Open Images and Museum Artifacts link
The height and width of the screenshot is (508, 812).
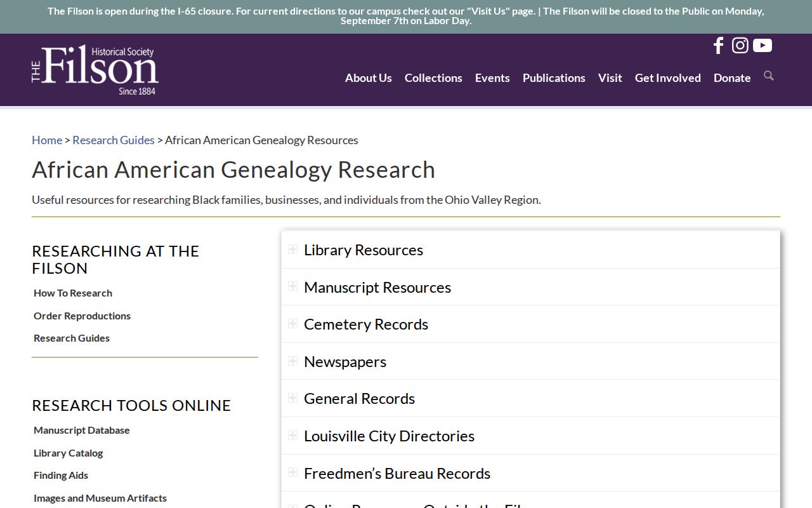pyautogui.click(x=100, y=498)
